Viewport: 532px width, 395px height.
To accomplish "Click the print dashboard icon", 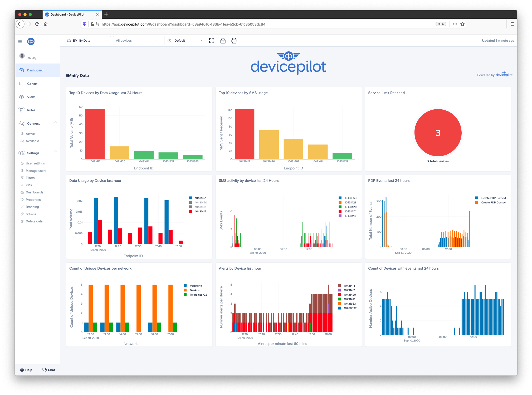I will coord(234,41).
